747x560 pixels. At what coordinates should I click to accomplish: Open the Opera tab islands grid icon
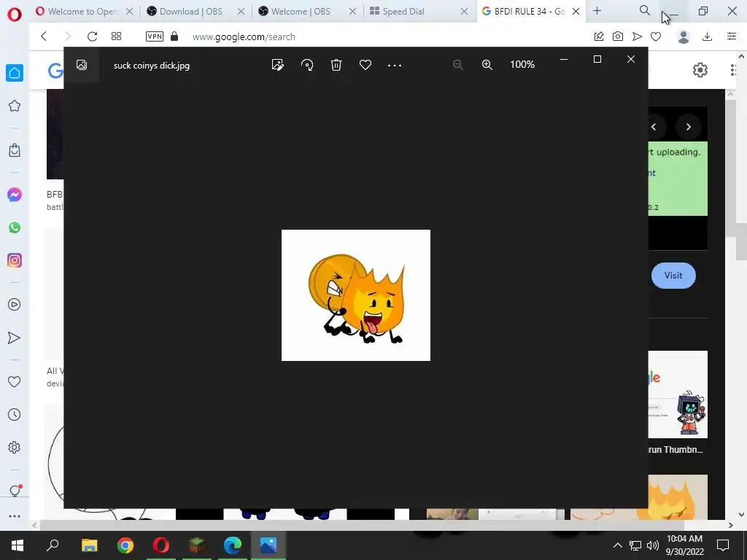tap(116, 36)
